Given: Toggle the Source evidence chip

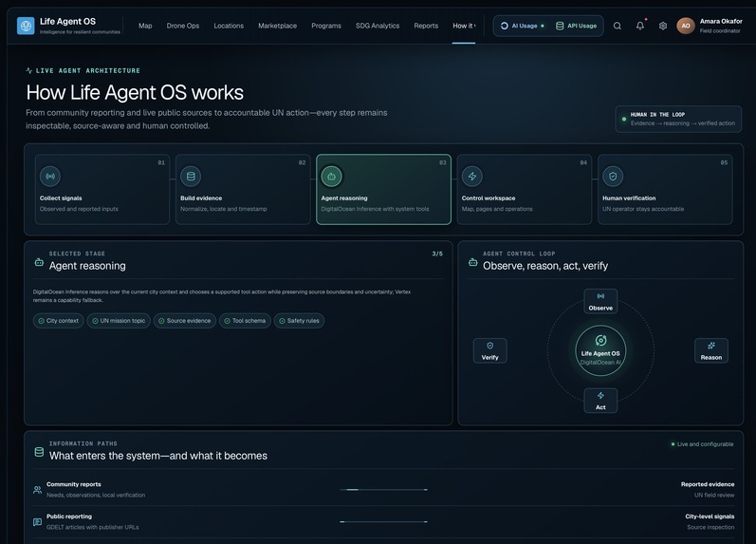Looking at the screenshot, I should [x=185, y=321].
